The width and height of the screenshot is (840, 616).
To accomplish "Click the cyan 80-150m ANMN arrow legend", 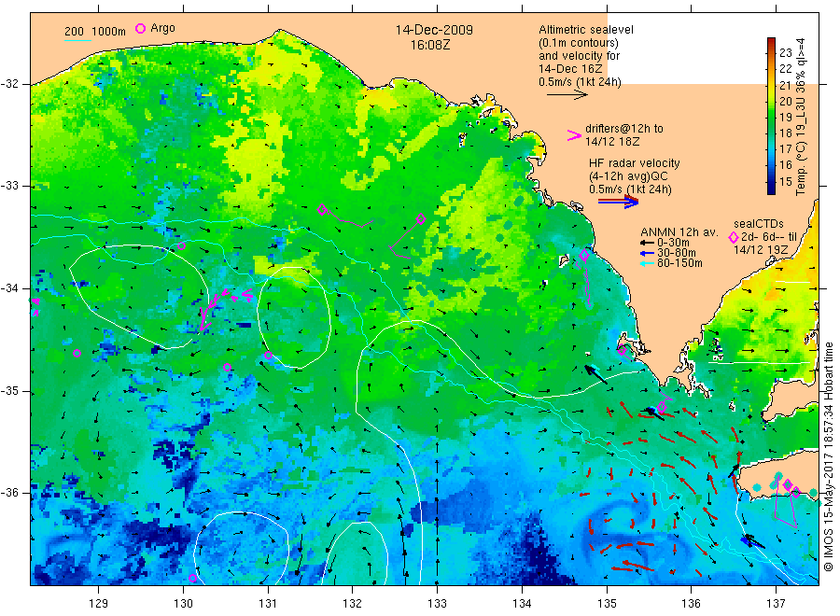I will (x=647, y=263).
